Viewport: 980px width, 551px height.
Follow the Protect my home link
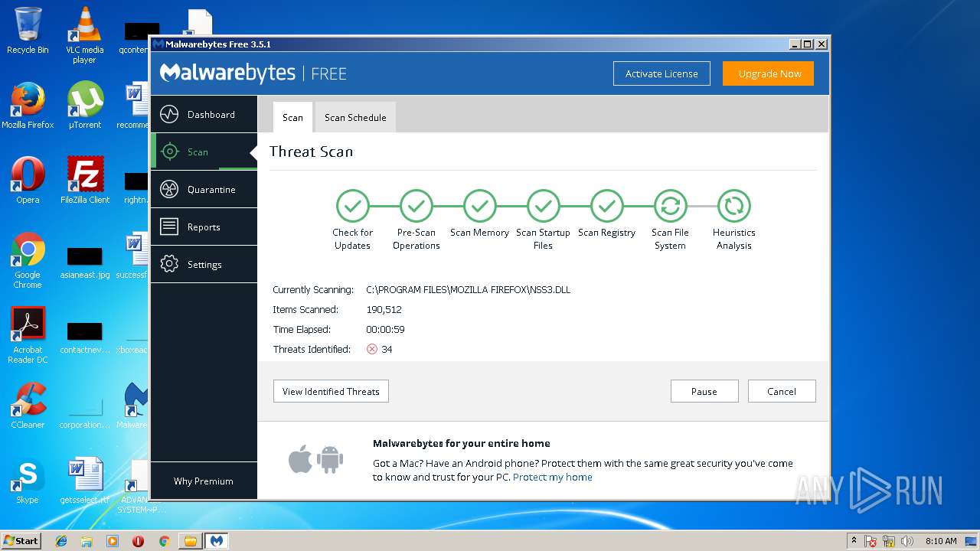pyautogui.click(x=553, y=477)
